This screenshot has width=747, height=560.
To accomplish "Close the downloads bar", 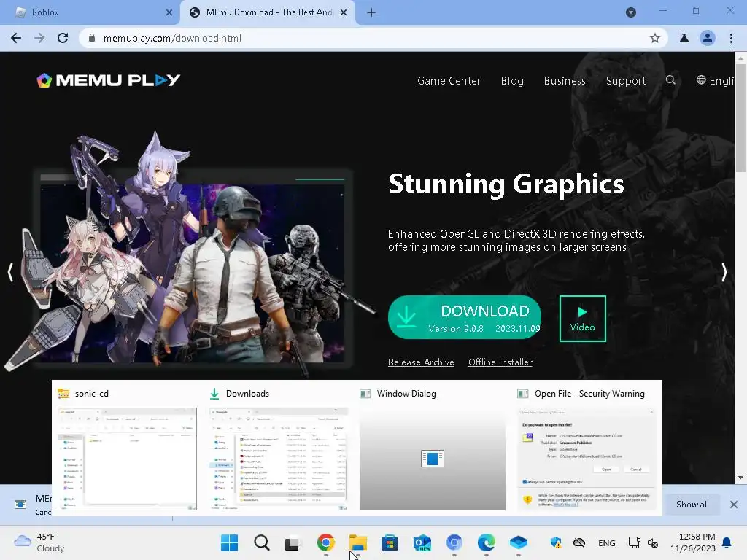I will [x=734, y=505].
